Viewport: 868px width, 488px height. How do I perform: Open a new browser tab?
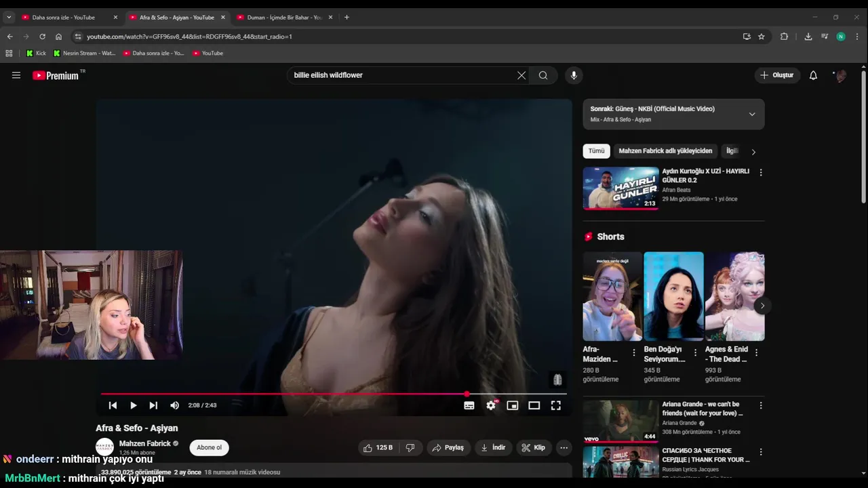pyautogui.click(x=347, y=18)
